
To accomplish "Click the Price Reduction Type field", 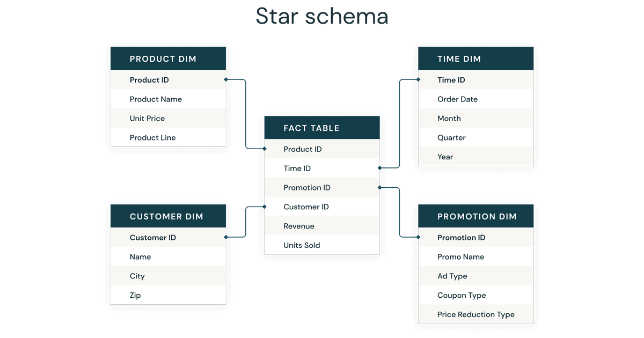I will click(x=475, y=315).
